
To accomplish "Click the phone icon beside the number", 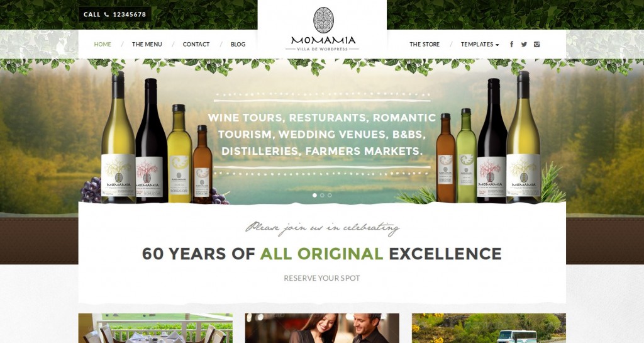I will [x=106, y=14].
